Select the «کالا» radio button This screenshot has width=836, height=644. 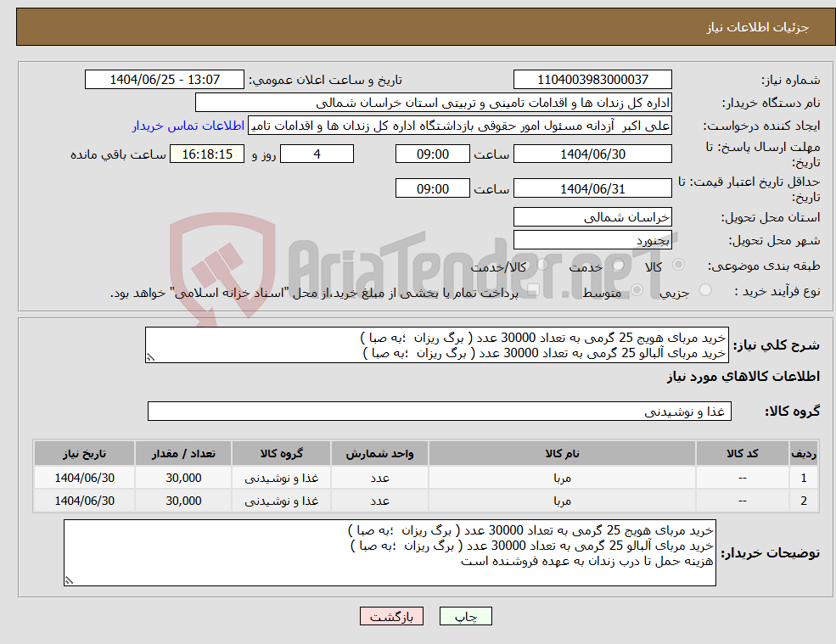coord(678,265)
